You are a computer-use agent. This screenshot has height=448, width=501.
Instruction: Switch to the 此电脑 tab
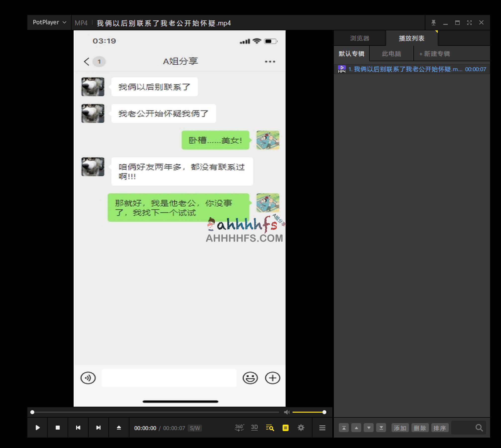pyautogui.click(x=391, y=54)
